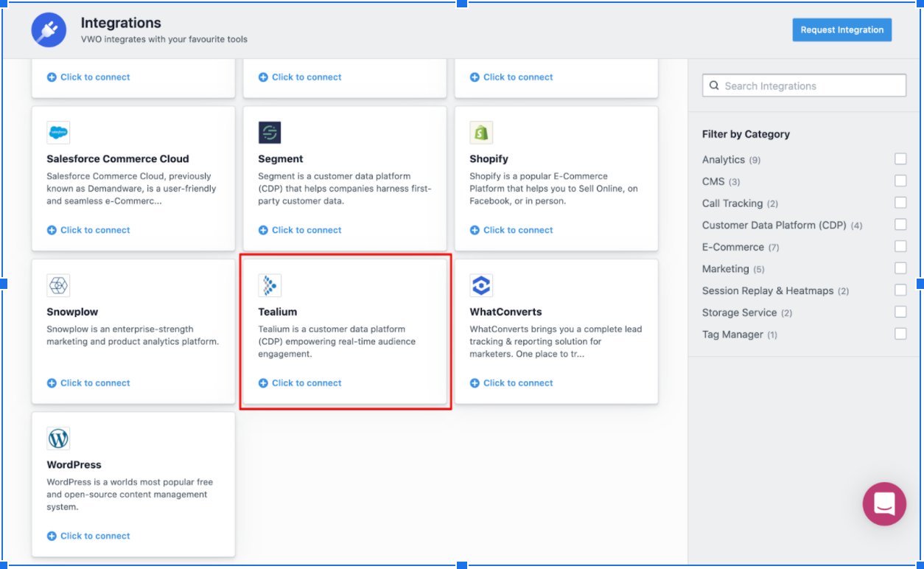Check the Customer Data Platform (CDP) filter

[900, 225]
